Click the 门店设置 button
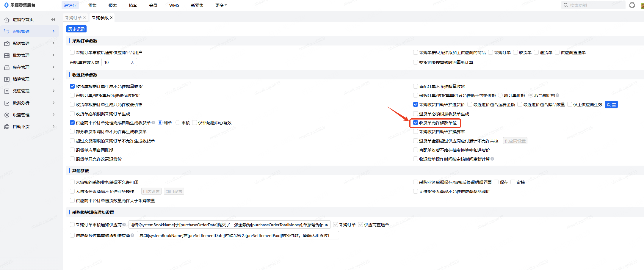644x270 pixels. tap(151, 191)
